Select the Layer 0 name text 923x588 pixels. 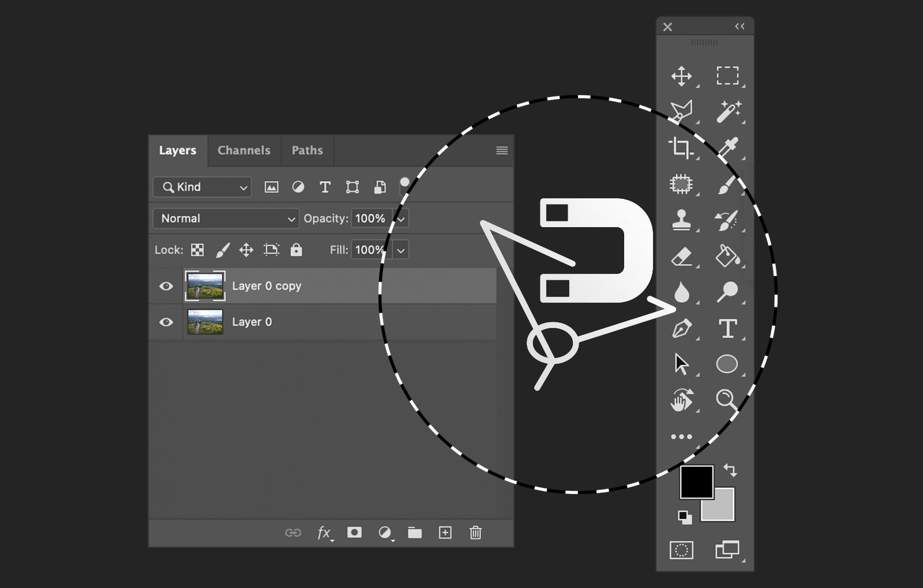252,322
